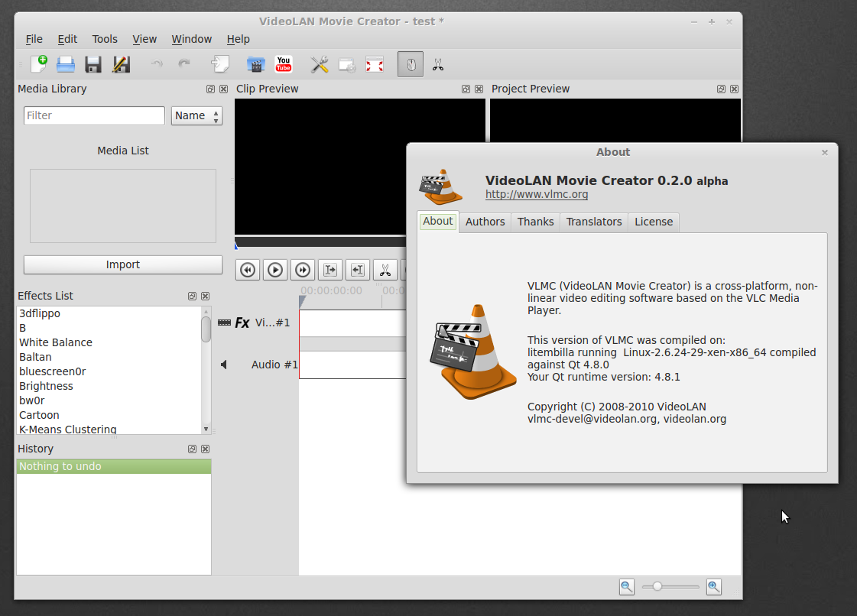The height and width of the screenshot is (616, 857).
Task: Open the Help menu
Action: click(x=238, y=39)
